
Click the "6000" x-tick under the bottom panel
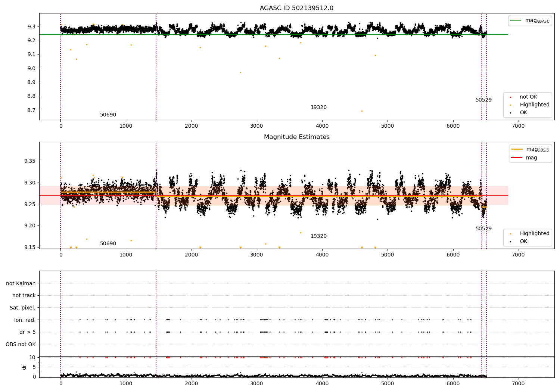(x=453, y=384)
